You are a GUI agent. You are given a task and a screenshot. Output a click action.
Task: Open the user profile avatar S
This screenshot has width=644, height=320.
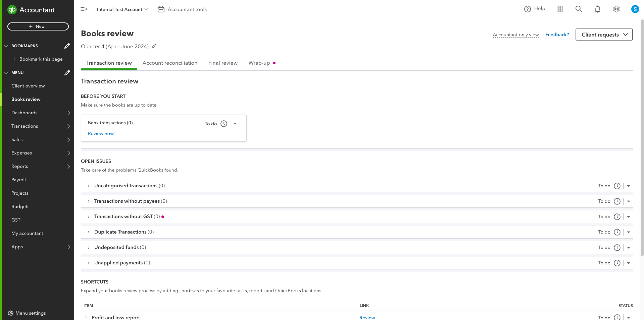point(635,9)
